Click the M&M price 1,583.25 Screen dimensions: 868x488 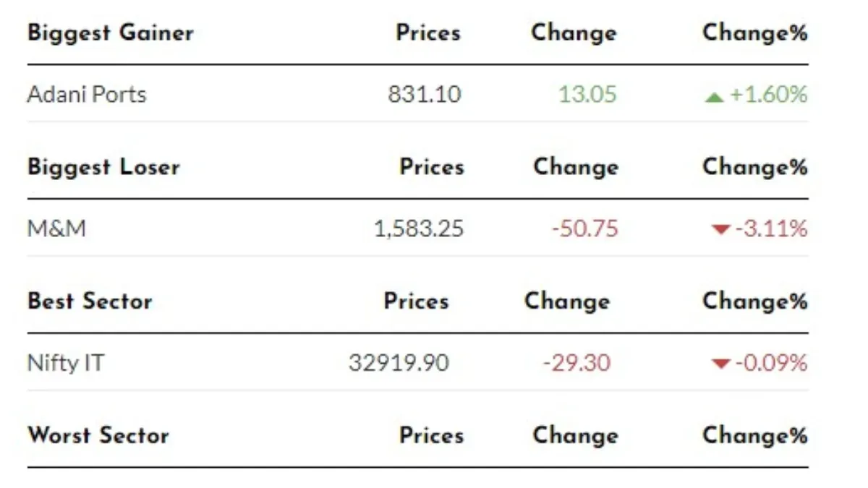tap(419, 229)
